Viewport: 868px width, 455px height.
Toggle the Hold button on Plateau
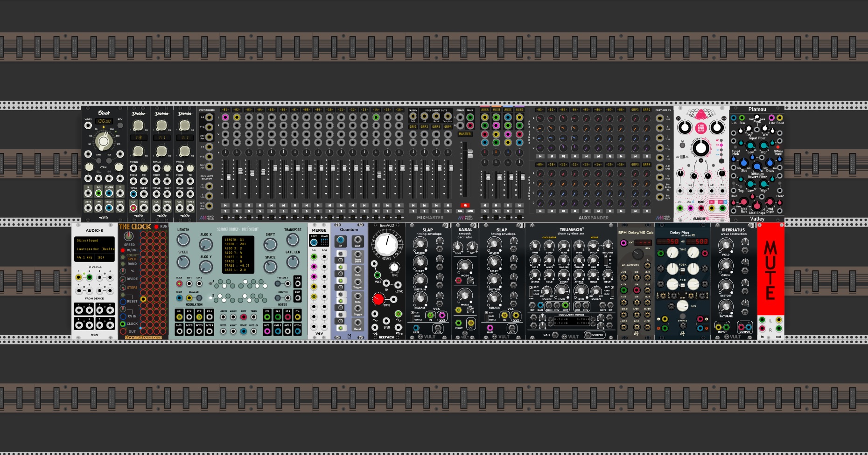733,183
